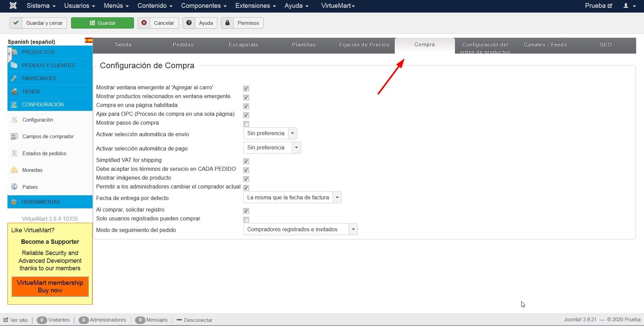Toggle 'Debe aceptar los términos de servicio' checkbox
The image size is (644, 326).
[246, 170]
